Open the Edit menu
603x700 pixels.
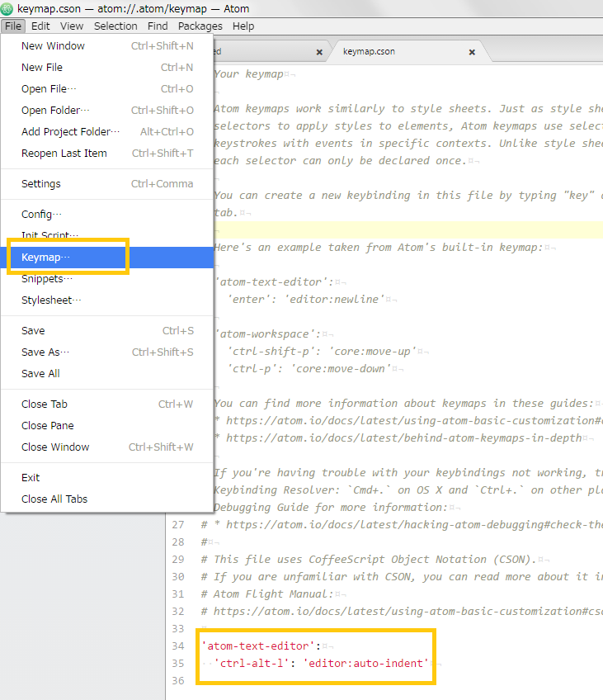coord(40,26)
